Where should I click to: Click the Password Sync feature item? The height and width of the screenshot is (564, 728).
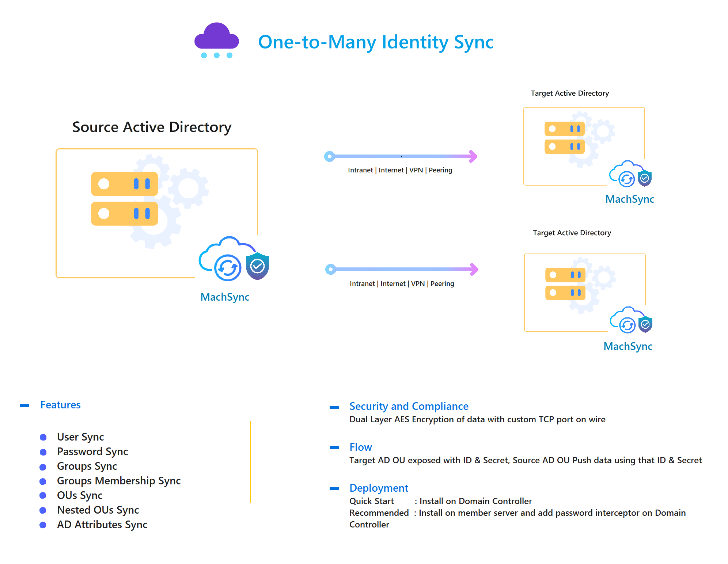click(92, 451)
